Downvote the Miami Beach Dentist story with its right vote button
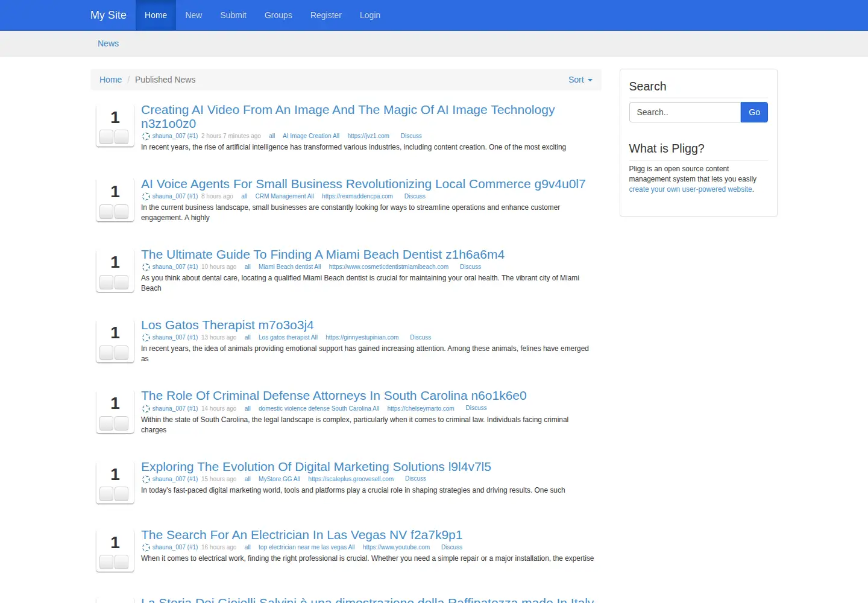 click(x=122, y=282)
